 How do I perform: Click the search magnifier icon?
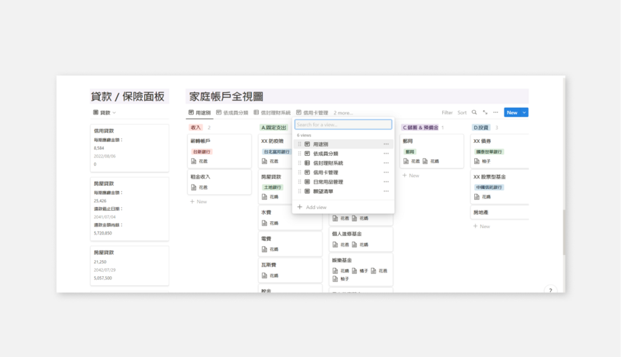(x=474, y=112)
